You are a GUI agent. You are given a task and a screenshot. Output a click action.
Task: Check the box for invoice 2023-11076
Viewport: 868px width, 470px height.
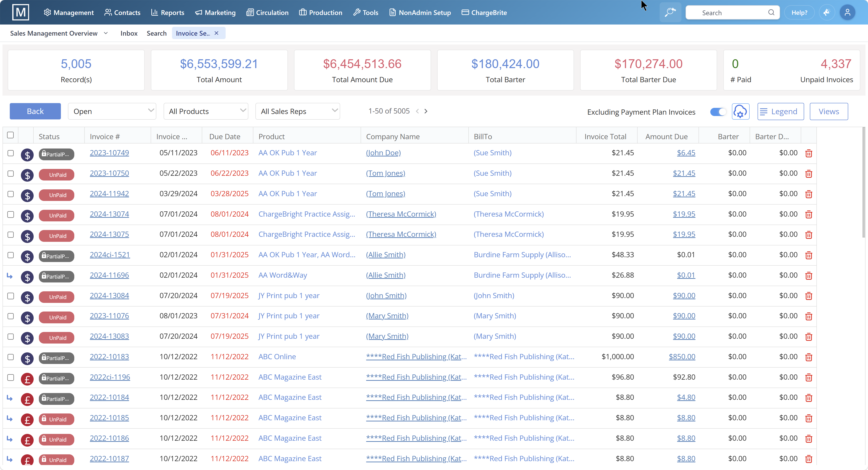tap(10, 316)
